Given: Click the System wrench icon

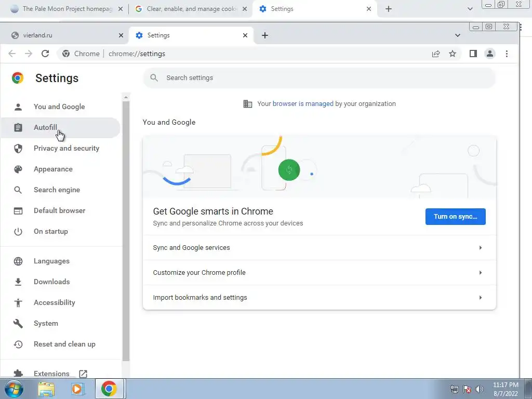Looking at the screenshot, I should point(18,323).
